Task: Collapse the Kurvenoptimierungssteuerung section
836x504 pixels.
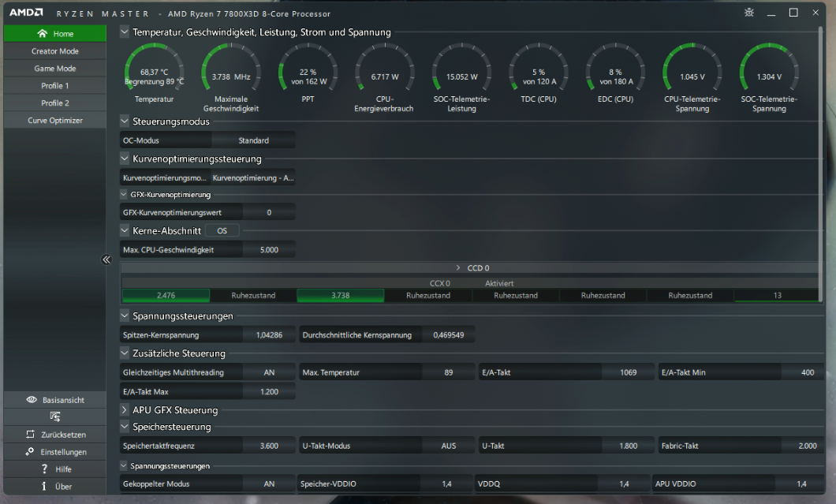Action: click(125, 159)
